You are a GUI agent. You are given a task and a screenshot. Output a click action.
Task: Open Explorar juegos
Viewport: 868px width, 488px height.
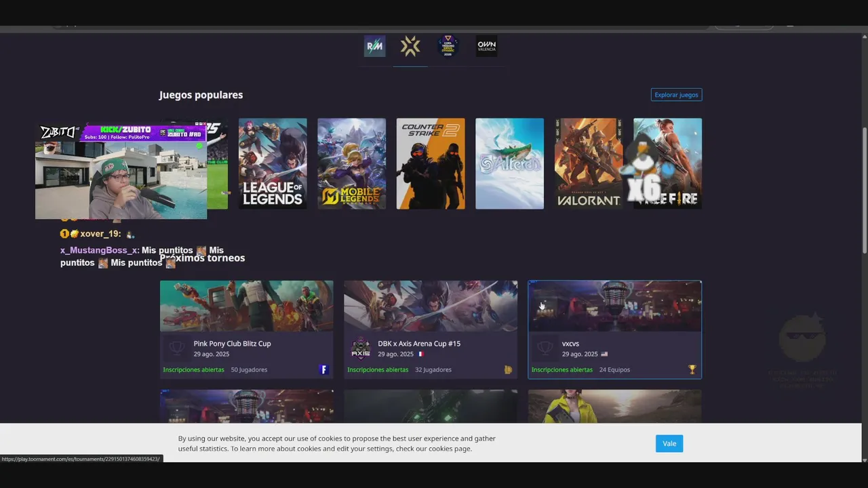pos(676,95)
